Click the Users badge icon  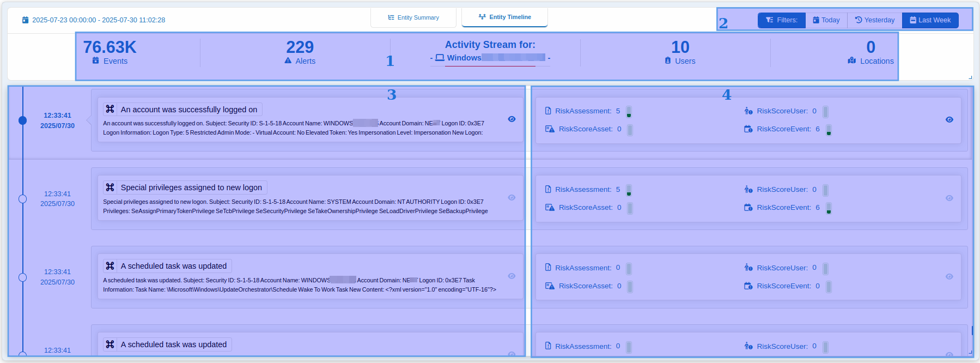(x=668, y=60)
